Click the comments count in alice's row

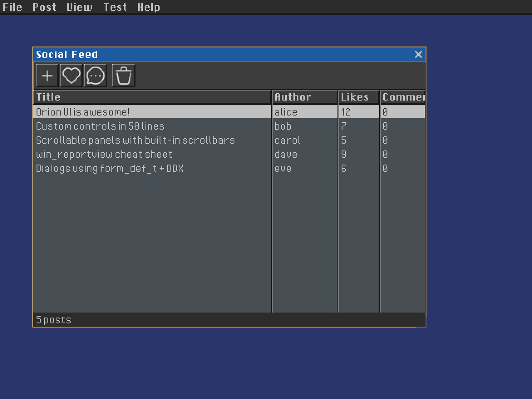pos(385,112)
